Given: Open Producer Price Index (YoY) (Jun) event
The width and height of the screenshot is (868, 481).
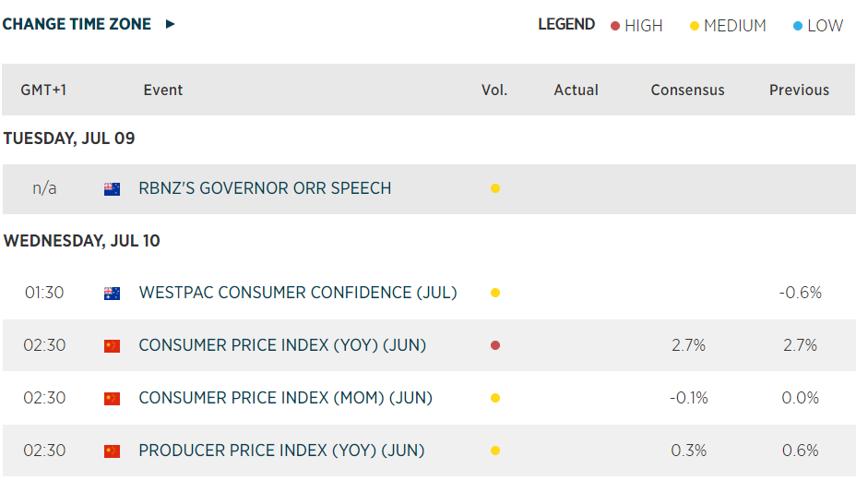Looking at the screenshot, I should click(281, 451).
